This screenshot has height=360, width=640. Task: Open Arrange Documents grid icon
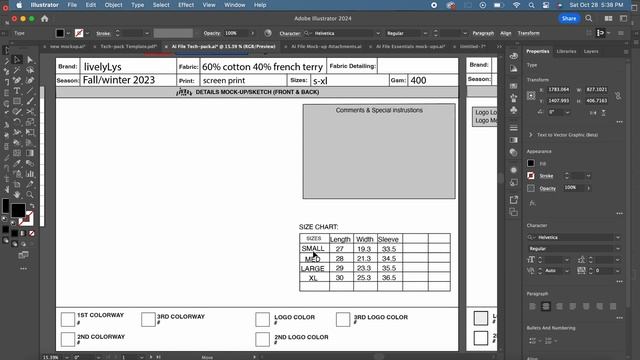(608, 18)
